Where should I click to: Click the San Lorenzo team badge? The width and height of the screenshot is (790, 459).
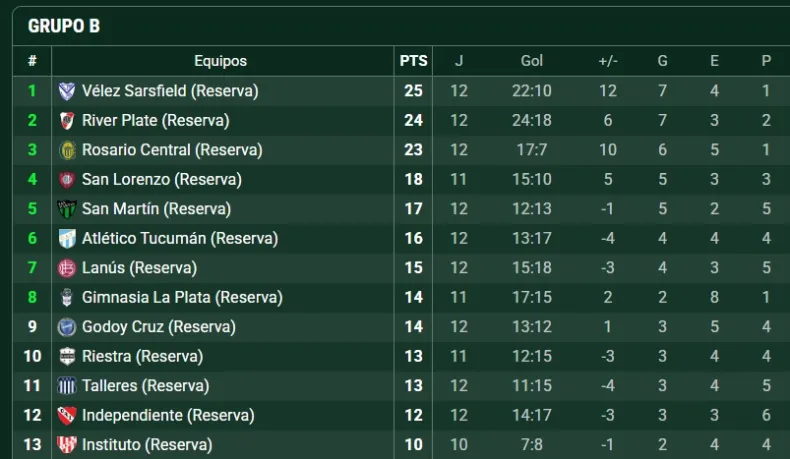coord(67,180)
